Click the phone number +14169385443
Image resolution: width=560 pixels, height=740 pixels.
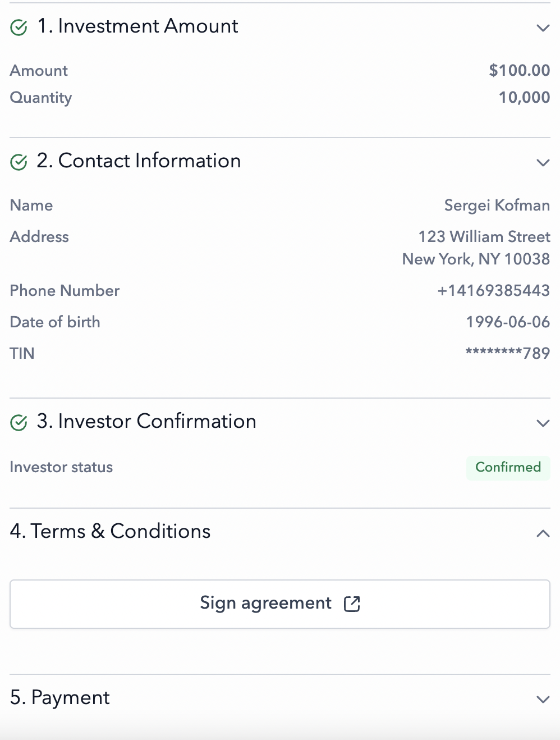493,290
